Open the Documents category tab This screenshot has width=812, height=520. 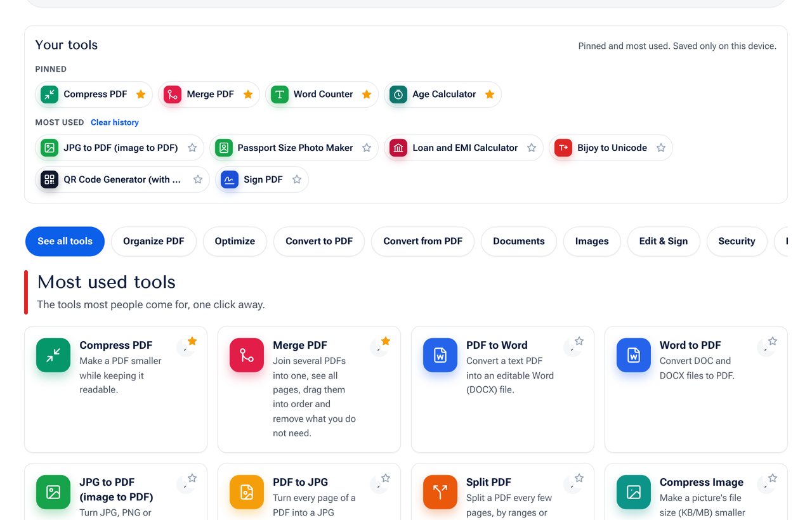point(519,242)
